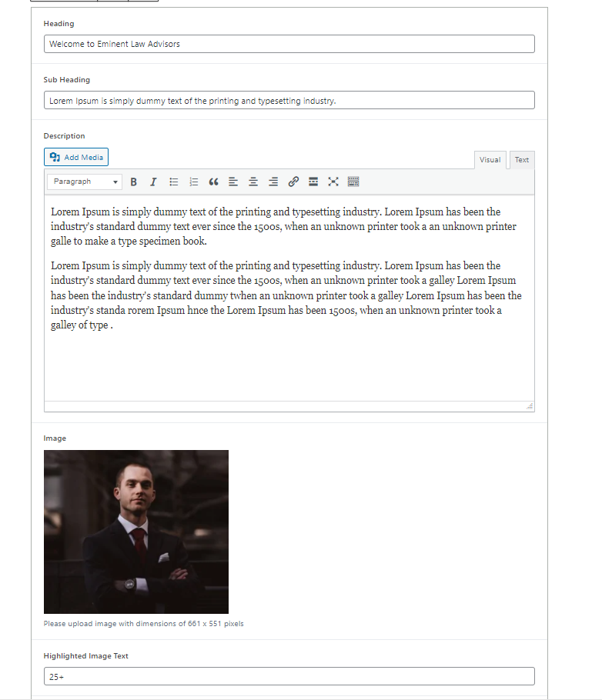Image resolution: width=602 pixels, height=700 pixels.
Task: Click the first description paragraph text
Action: click(x=283, y=226)
